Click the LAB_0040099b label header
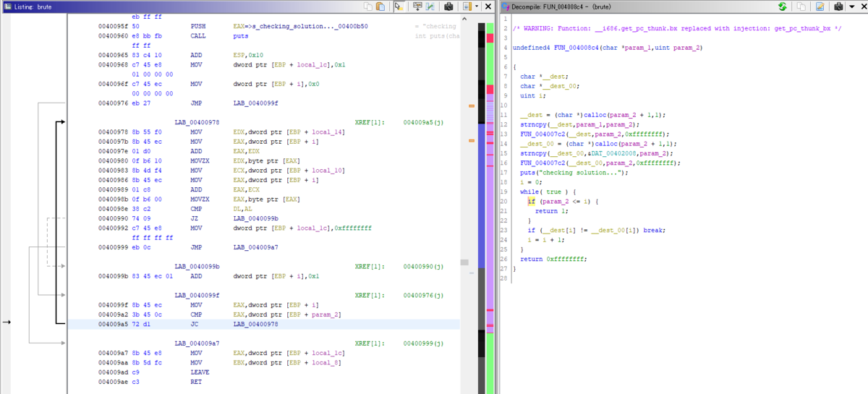 (197, 267)
